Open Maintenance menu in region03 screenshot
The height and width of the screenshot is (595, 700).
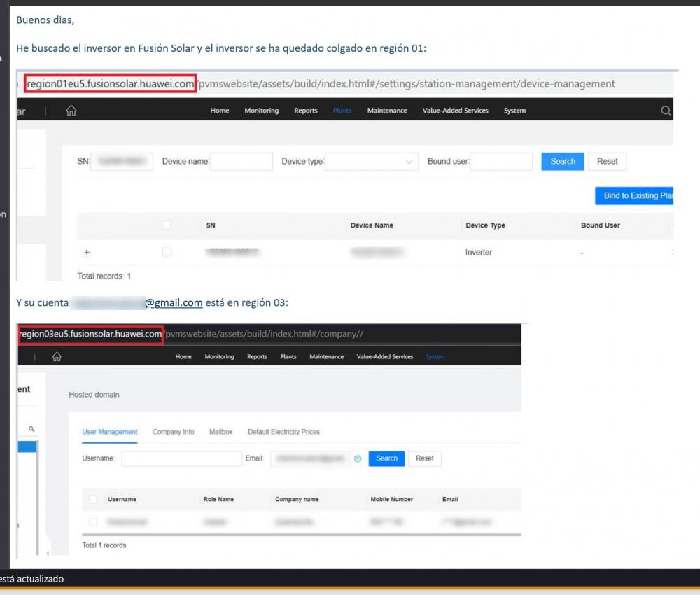coord(327,356)
